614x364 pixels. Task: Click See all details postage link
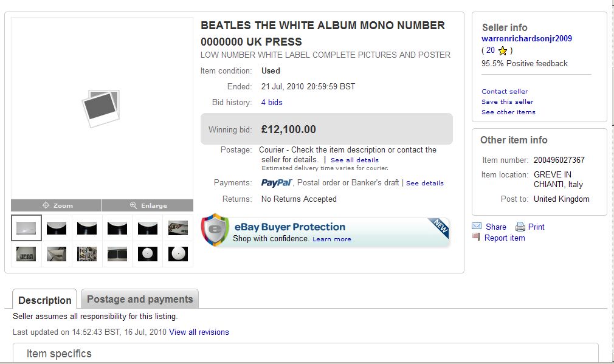[354, 160]
